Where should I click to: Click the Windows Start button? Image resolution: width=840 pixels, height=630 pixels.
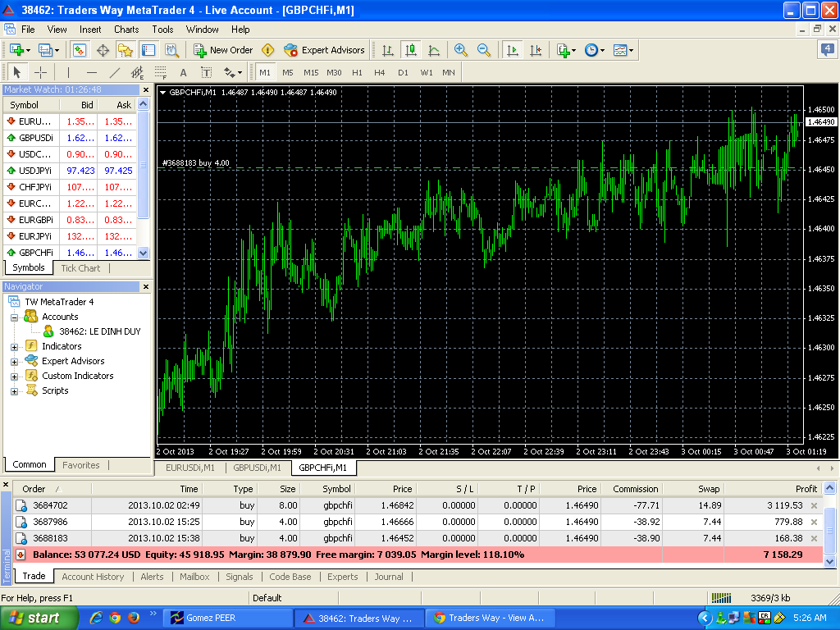point(39,618)
